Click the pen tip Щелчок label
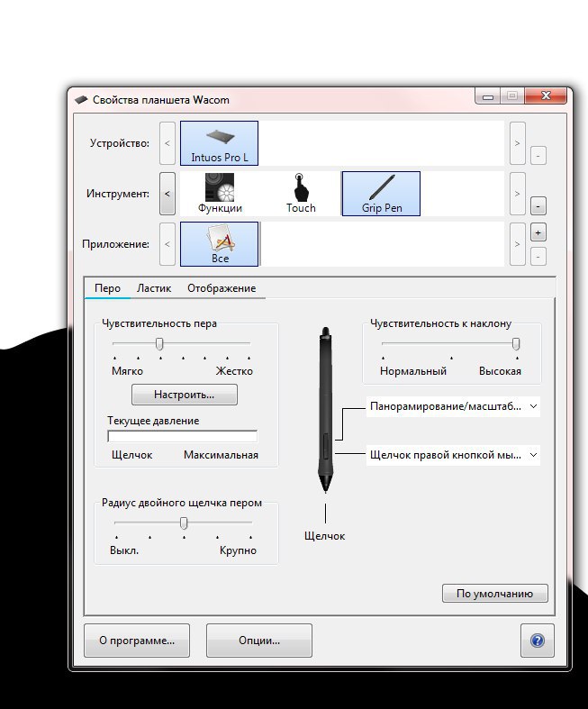Viewport: 588px width, 709px height. point(324,536)
